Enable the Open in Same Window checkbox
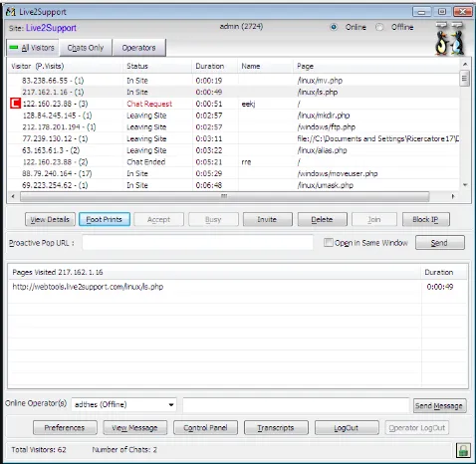 tap(328, 243)
